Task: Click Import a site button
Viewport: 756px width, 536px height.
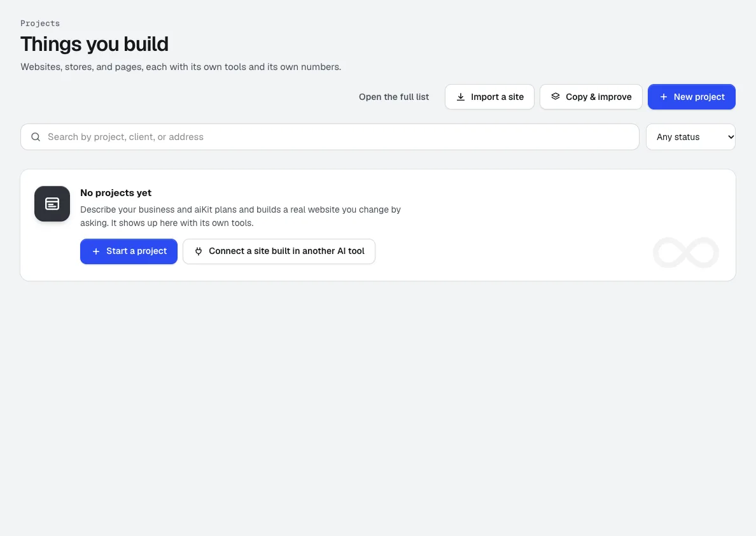Action: [489, 97]
